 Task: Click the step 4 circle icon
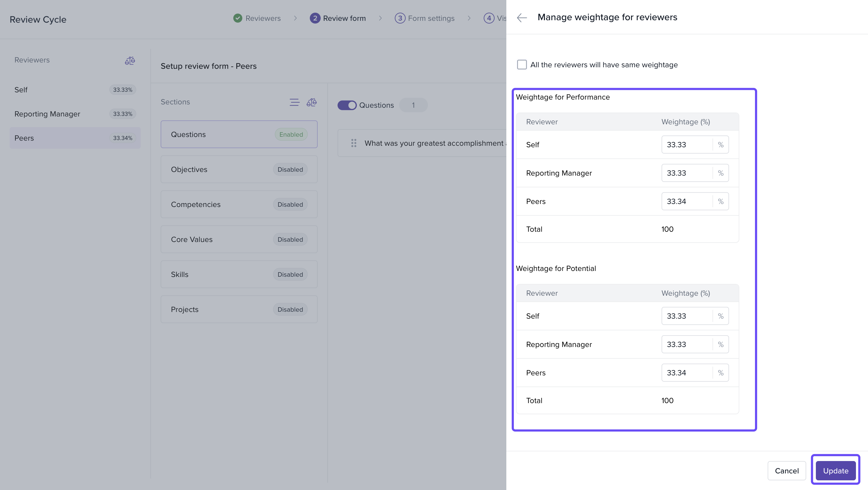[489, 18]
